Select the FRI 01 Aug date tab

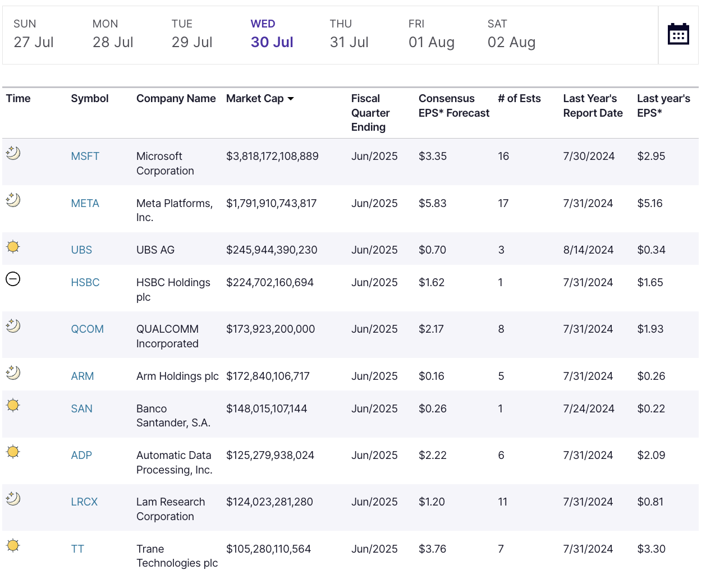point(431,35)
